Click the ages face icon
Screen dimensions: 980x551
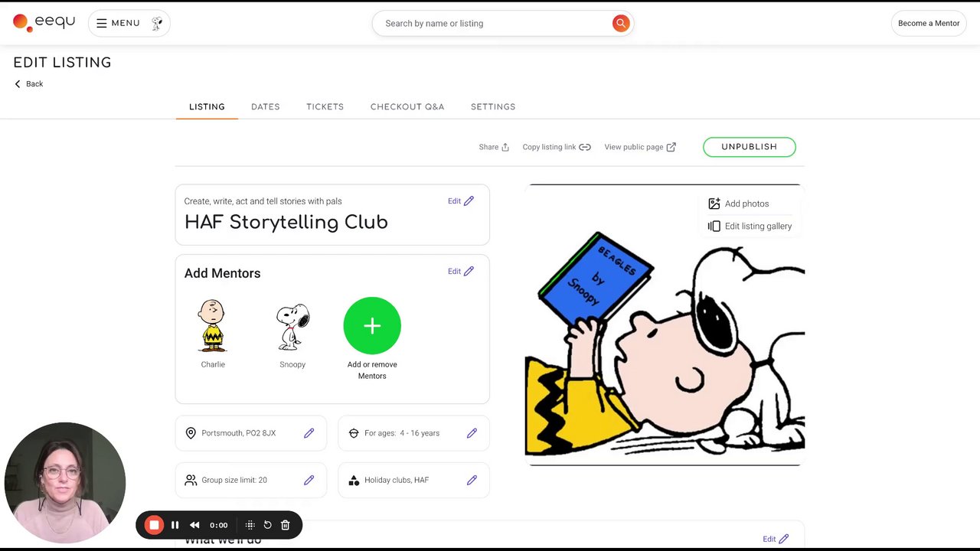click(354, 433)
